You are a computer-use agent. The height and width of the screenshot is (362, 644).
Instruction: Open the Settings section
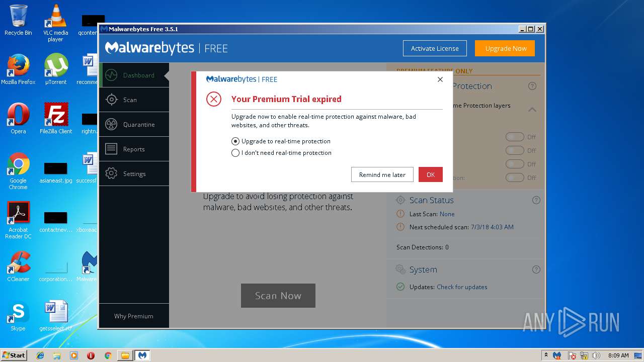pos(134,173)
